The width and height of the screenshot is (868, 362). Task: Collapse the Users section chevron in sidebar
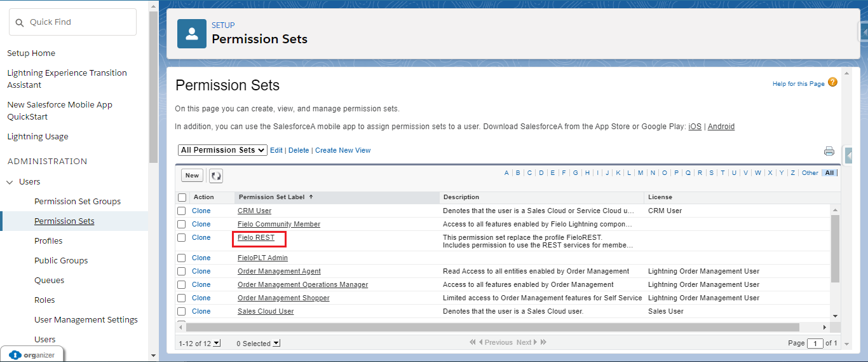tap(10, 182)
